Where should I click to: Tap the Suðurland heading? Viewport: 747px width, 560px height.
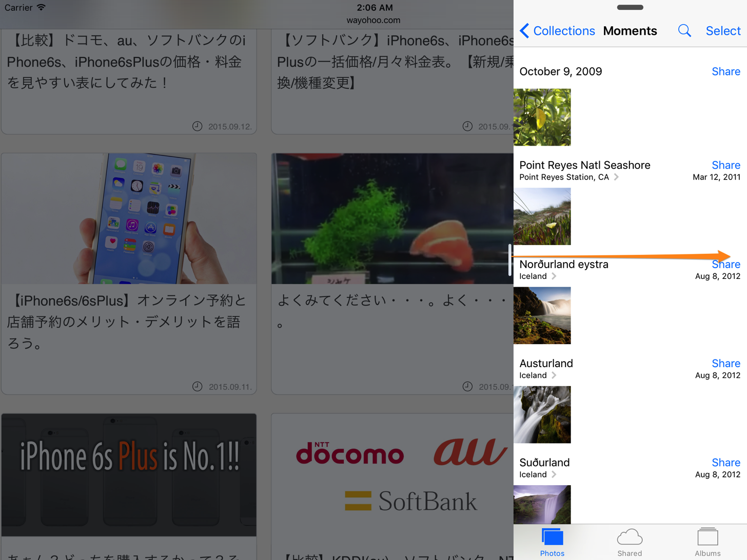544,462
